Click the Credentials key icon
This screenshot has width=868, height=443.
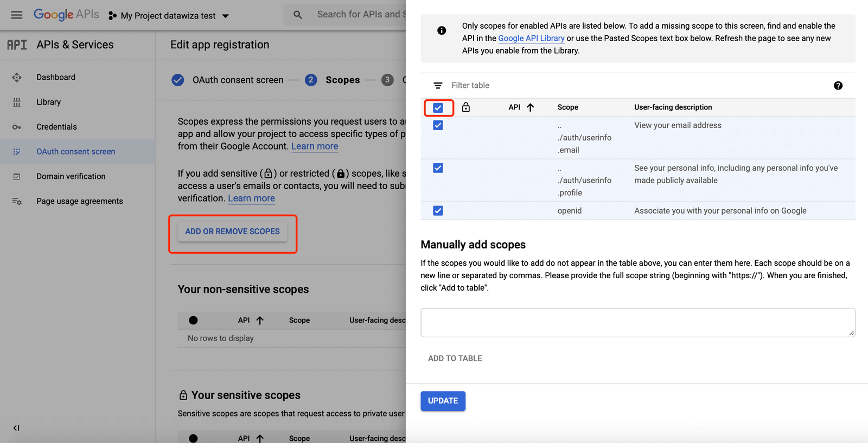tap(17, 127)
